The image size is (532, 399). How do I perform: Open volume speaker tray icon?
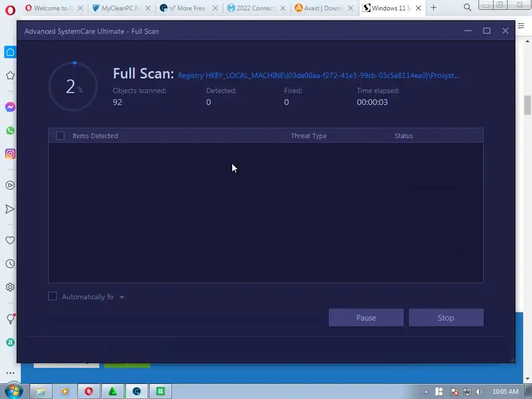[x=480, y=392]
